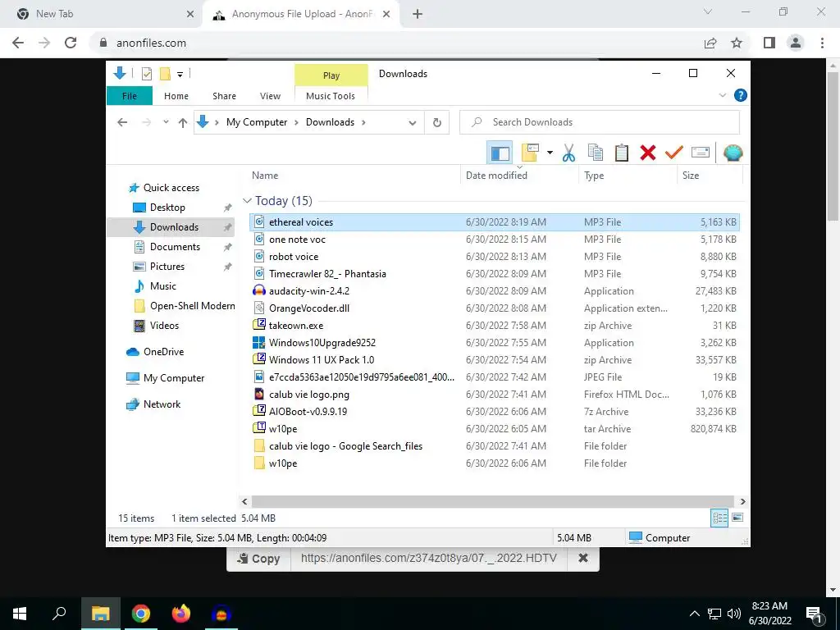840x630 pixels.
Task: Sort by the Size column header
Action: (x=710, y=176)
